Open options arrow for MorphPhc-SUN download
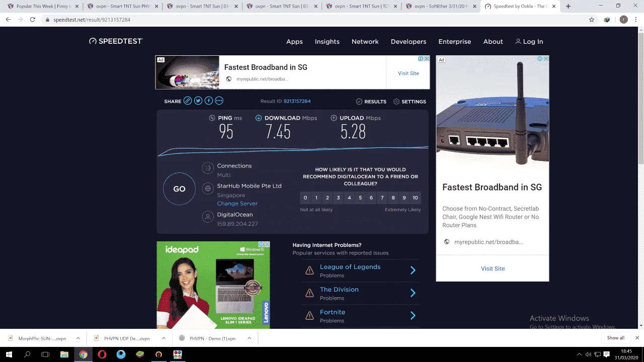Viewport: 644px width, 362px height. tap(78, 338)
